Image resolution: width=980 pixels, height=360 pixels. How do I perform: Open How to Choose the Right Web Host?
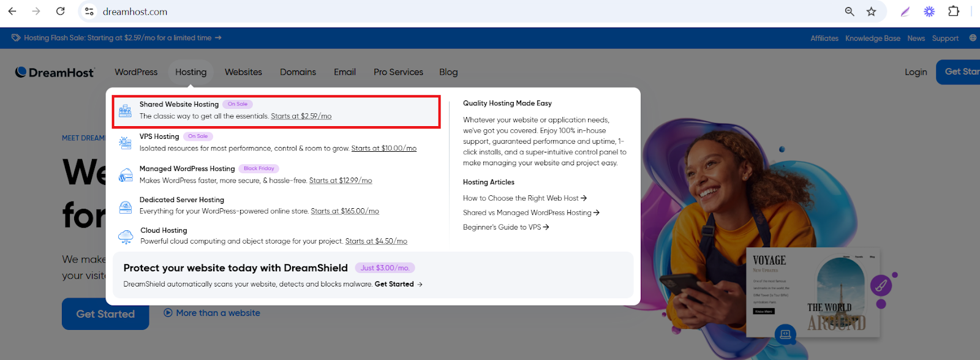pos(525,198)
